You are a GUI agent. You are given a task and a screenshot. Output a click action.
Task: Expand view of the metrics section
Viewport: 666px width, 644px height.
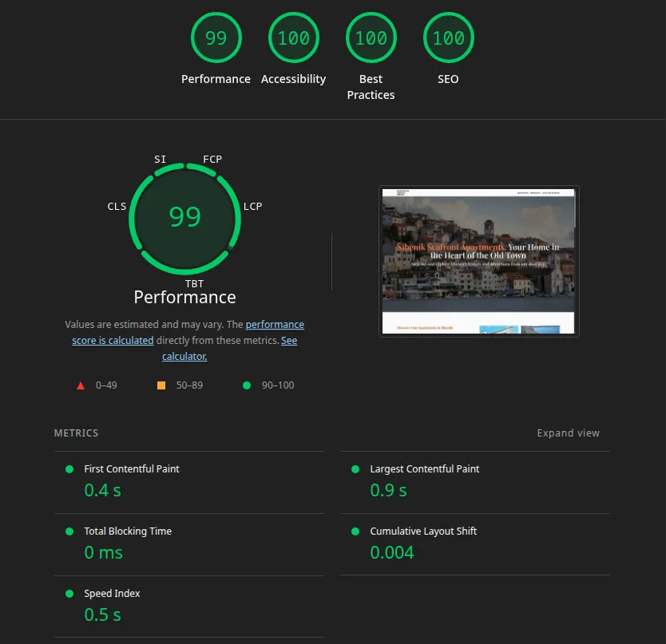[568, 433]
